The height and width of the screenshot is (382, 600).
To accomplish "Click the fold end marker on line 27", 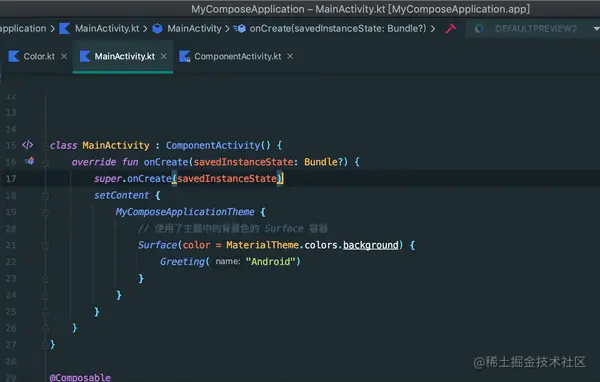I will (45, 345).
